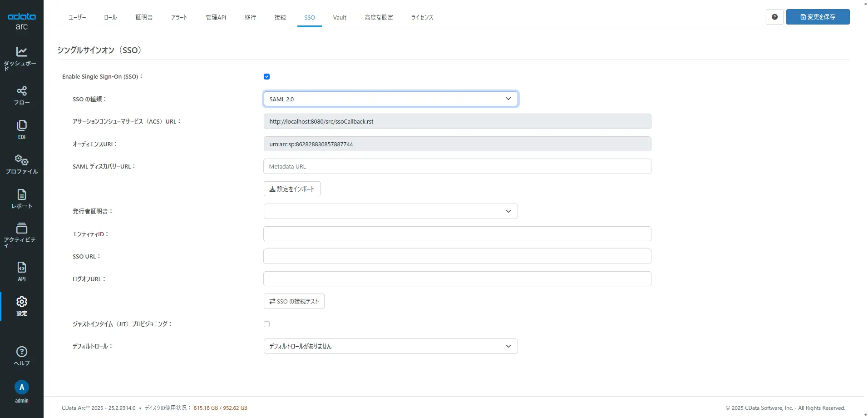
Task: Open the API icon in sidebar
Action: click(x=21, y=268)
